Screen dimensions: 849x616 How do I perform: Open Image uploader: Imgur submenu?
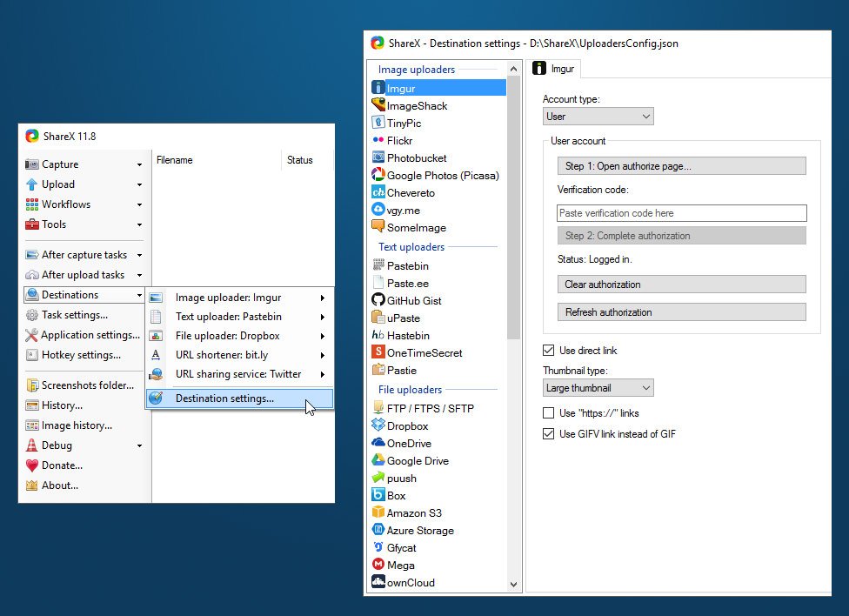pos(239,298)
